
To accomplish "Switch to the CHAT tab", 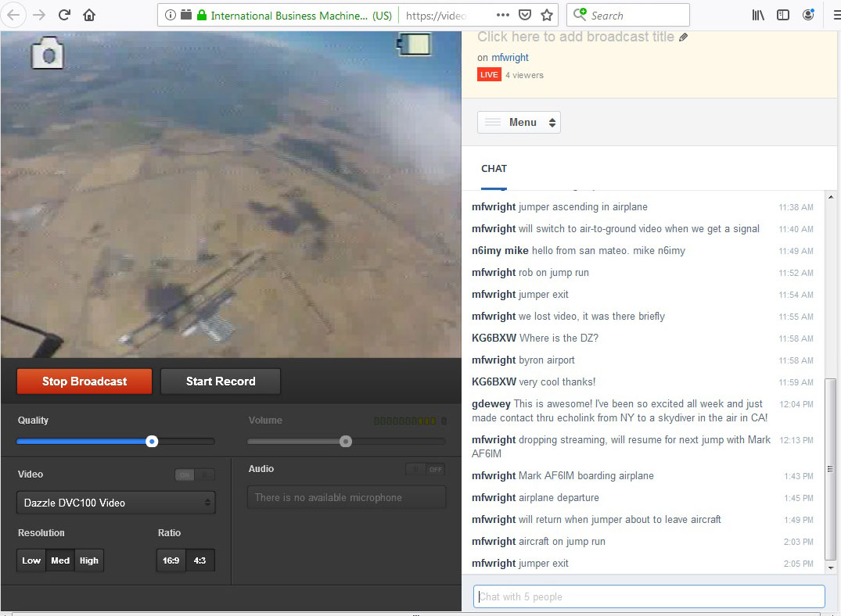I will tap(494, 169).
